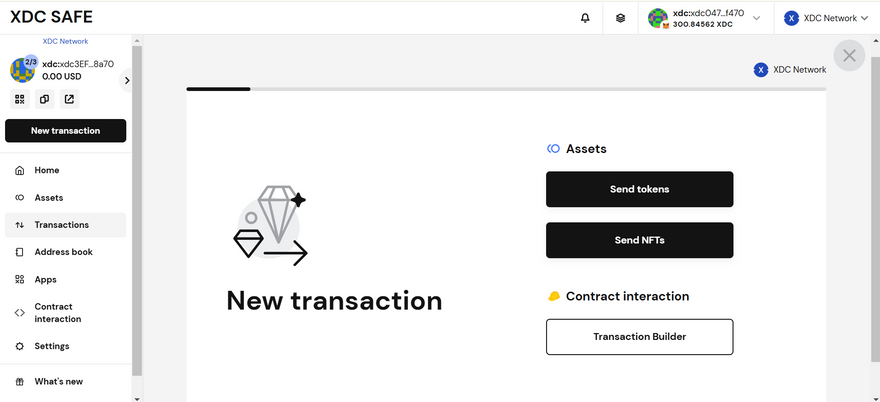Open the Transaction Builder
The image size is (880, 402).
[639, 337]
